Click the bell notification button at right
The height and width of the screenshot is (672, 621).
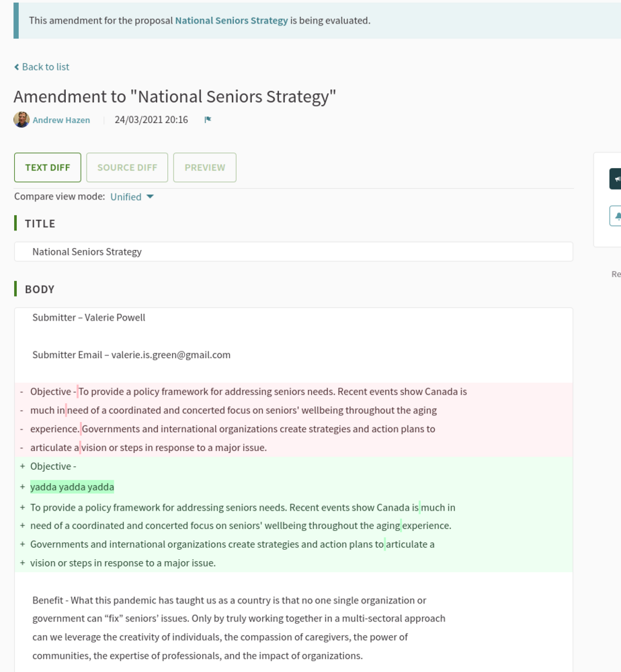point(616,216)
